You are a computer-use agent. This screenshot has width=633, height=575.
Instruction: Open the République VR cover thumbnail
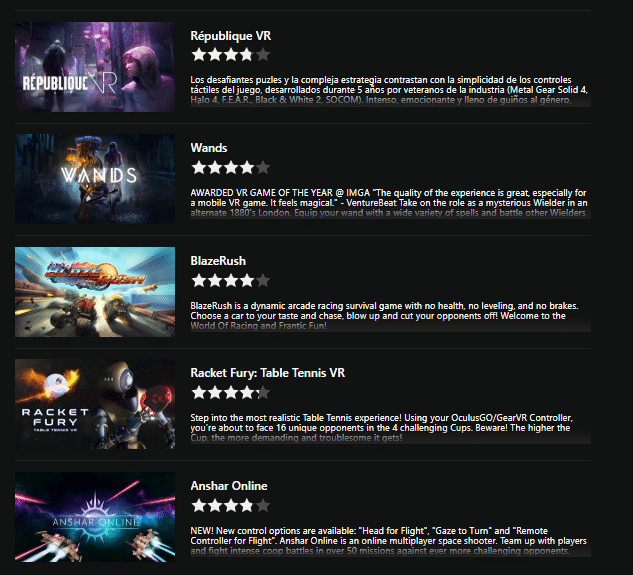point(95,67)
